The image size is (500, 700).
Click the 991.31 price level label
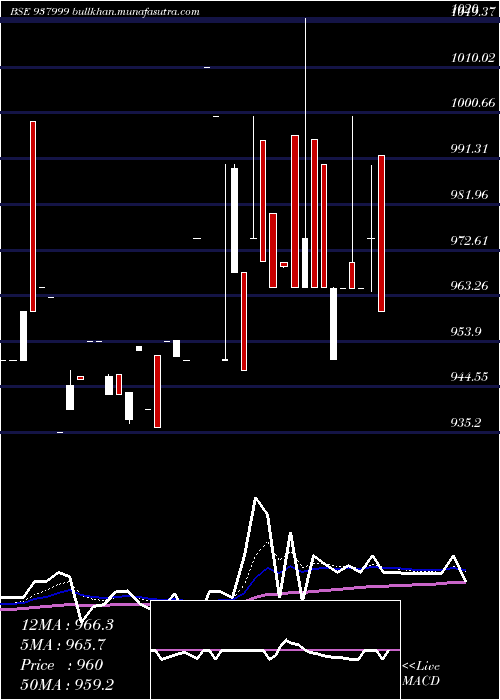tap(469, 149)
